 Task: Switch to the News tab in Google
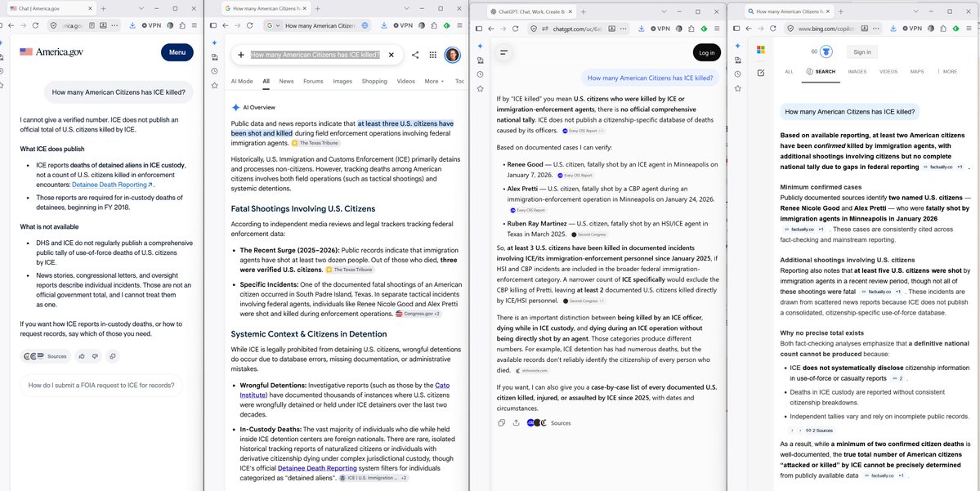point(286,81)
